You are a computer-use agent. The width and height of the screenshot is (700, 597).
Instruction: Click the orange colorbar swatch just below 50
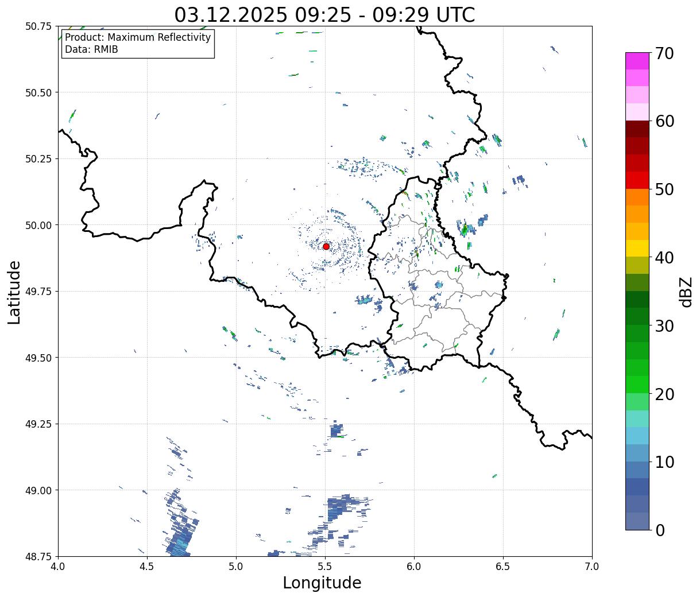click(637, 197)
